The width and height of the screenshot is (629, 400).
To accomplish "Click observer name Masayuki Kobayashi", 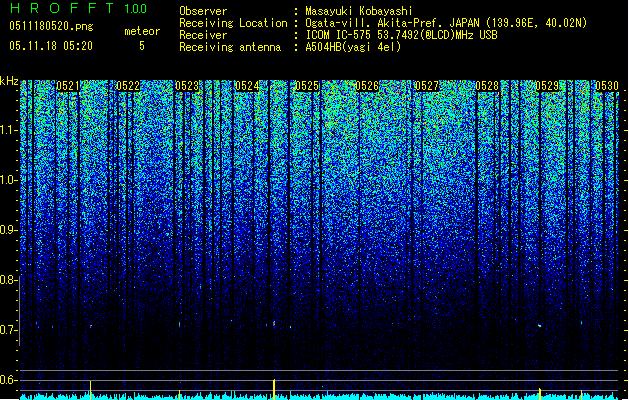I will (359, 11).
